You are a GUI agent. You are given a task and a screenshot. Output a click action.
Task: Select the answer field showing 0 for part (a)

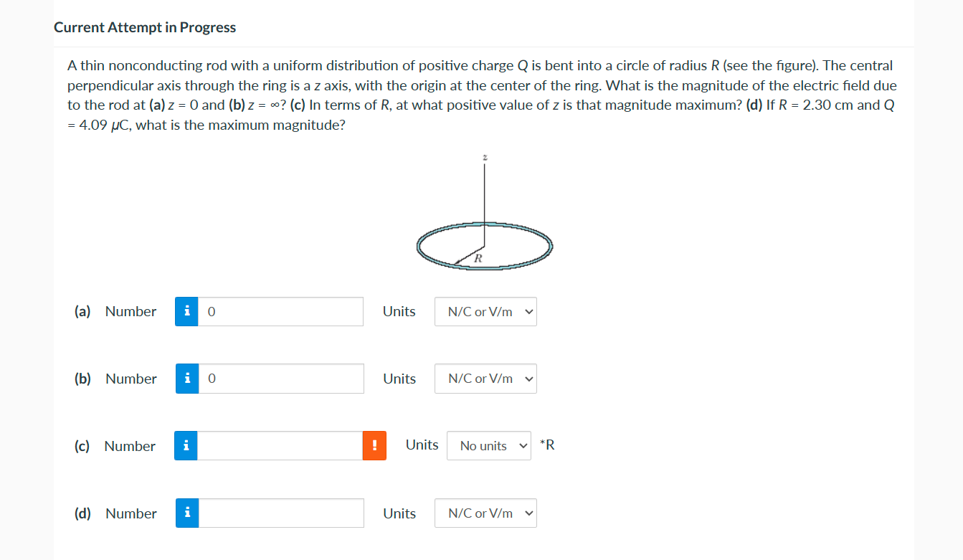click(280, 311)
